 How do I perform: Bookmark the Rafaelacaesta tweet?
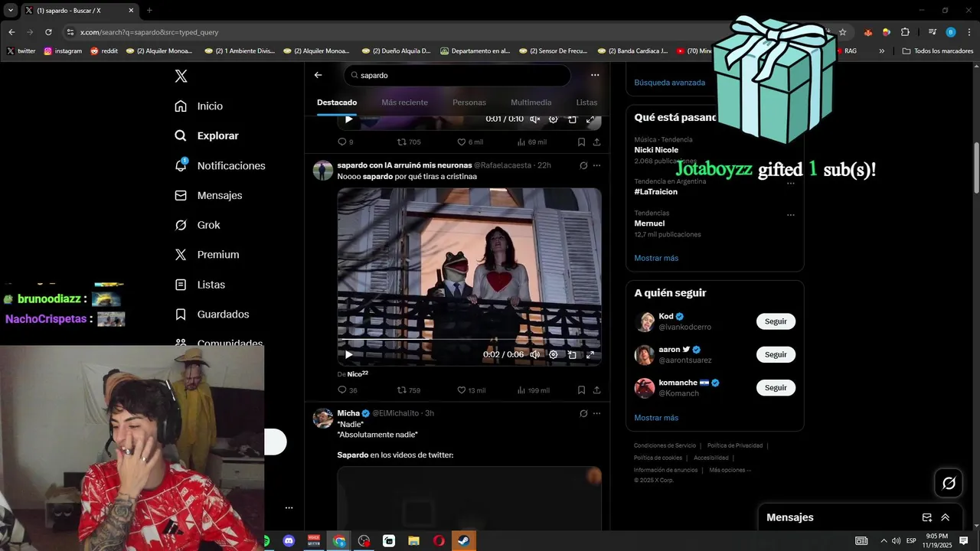point(581,390)
